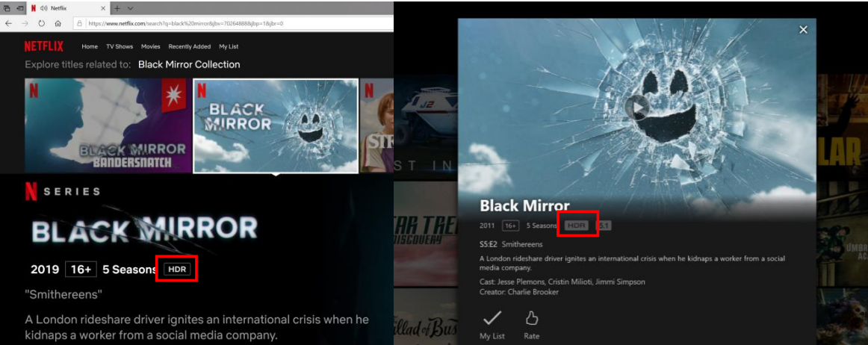Click the browser home icon
Viewport: 868px width, 345px height.
(x=58, y=24)
